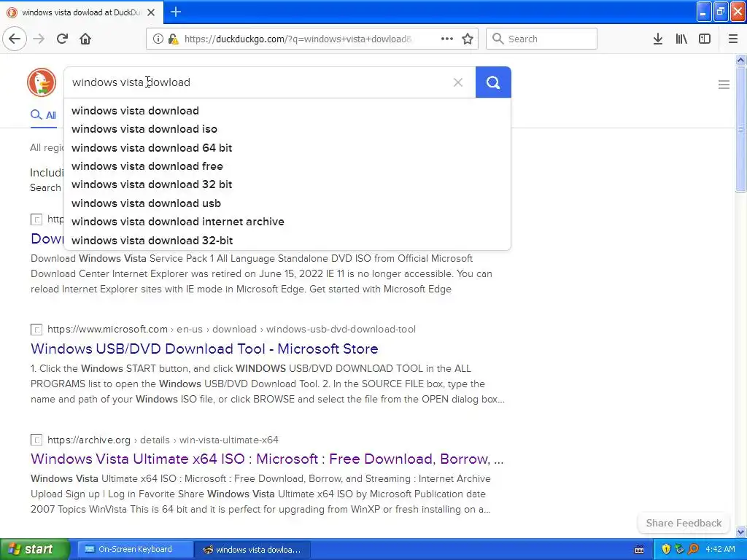Select the Firefox taskbar window button
This screenshot has width=747, height=560.
[253, 550]
